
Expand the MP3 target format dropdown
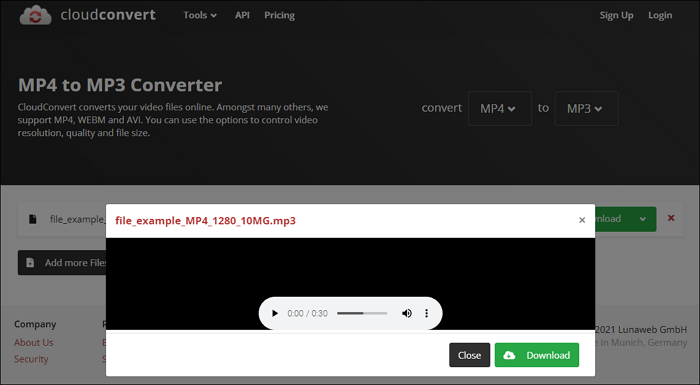586,109
